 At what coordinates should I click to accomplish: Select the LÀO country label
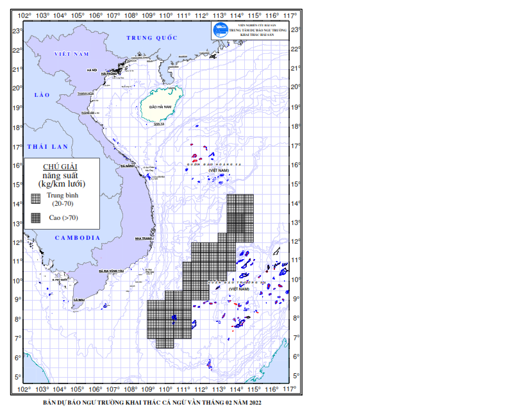(x=42, y=95)
